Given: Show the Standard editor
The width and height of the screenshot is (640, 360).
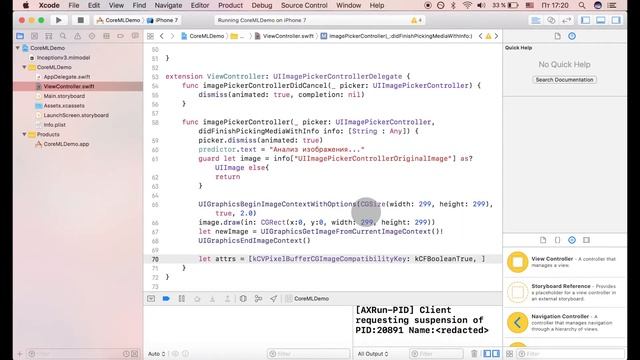Looking at the screenshot, I should 536,20.
